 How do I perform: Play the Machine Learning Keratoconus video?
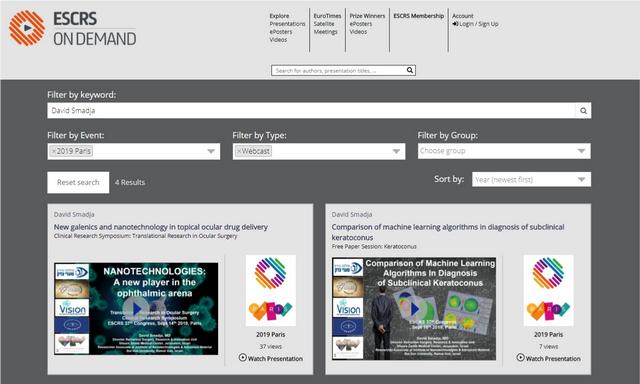coord(413,309)
